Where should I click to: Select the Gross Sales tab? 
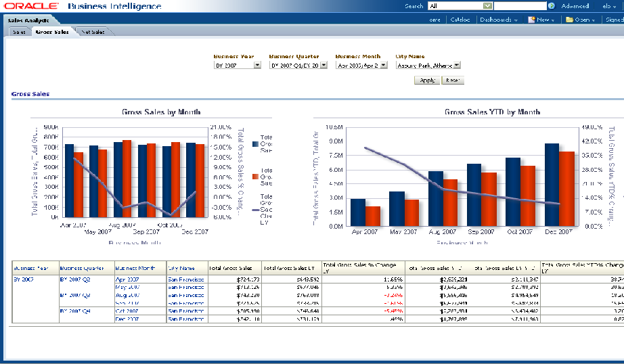click(x=52, y=32)
